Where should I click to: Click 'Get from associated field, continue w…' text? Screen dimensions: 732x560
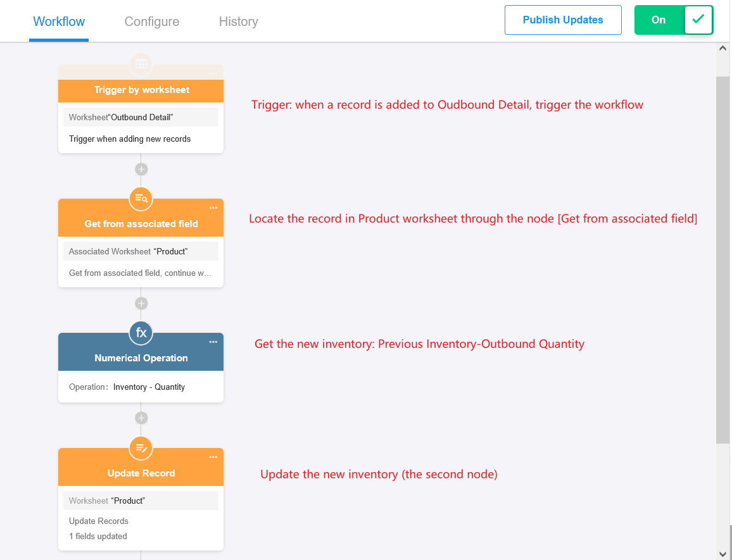(x=140, y=273)
